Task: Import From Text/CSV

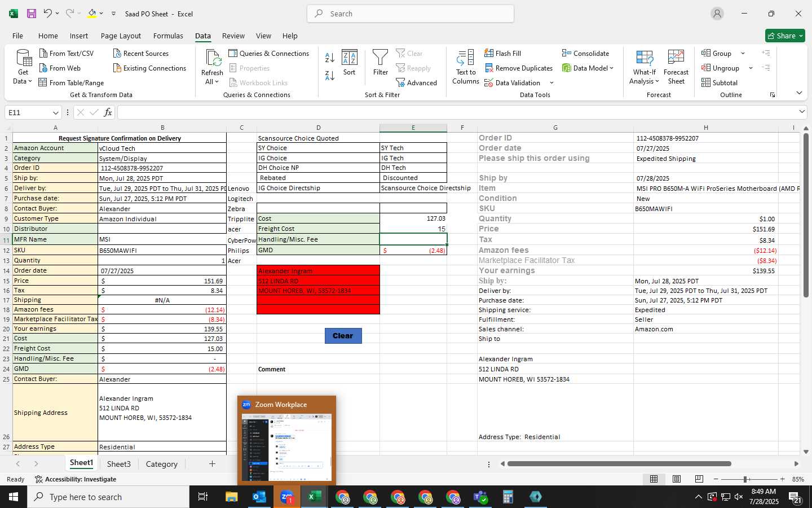Action: point(66,54)
